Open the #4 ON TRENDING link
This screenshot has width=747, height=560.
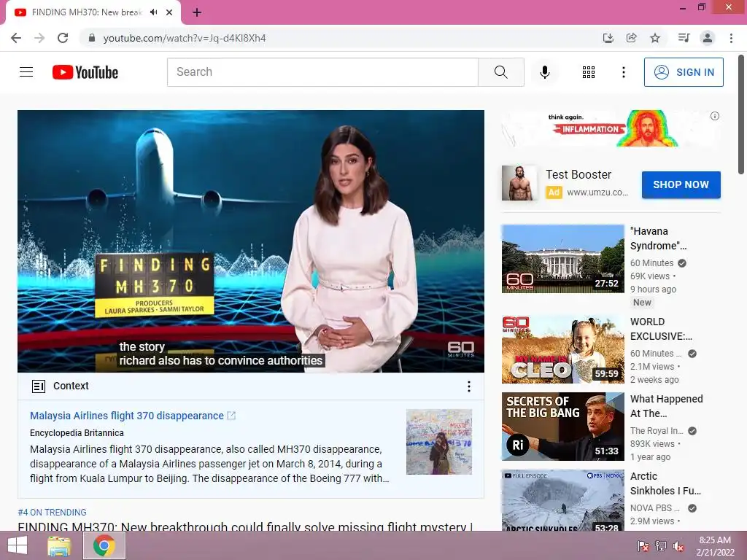tap(52, 513)
